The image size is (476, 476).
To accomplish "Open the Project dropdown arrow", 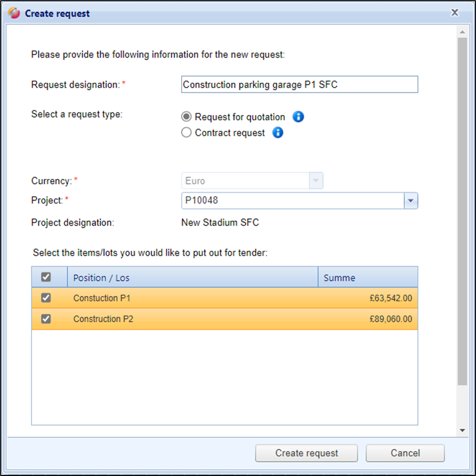I will [411, 201].
